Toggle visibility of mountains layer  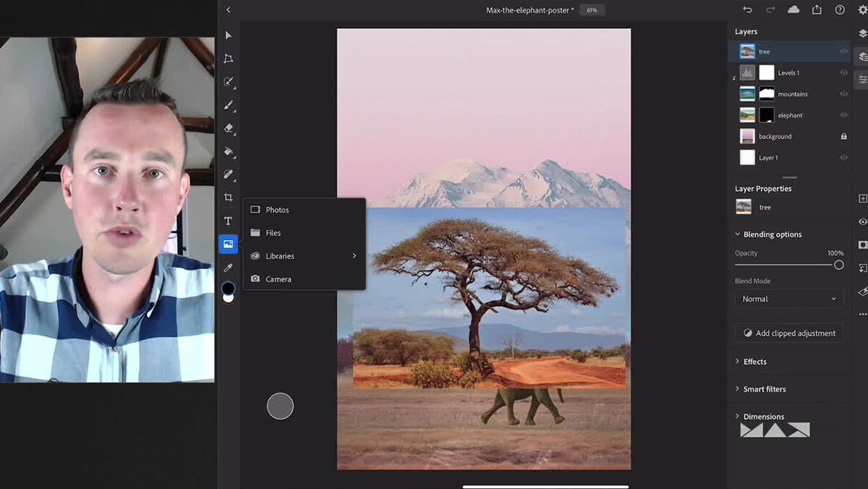pyautogui.click(x=843, y=94)
